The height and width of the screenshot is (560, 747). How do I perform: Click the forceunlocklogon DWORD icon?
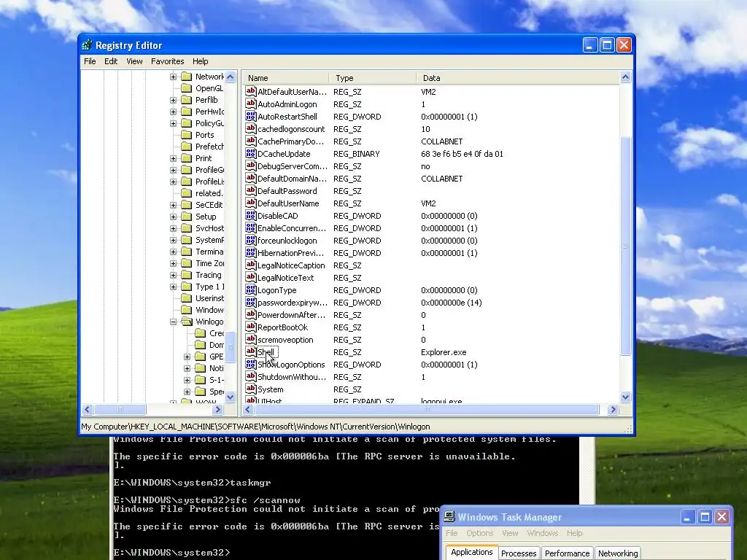[251, 240]
